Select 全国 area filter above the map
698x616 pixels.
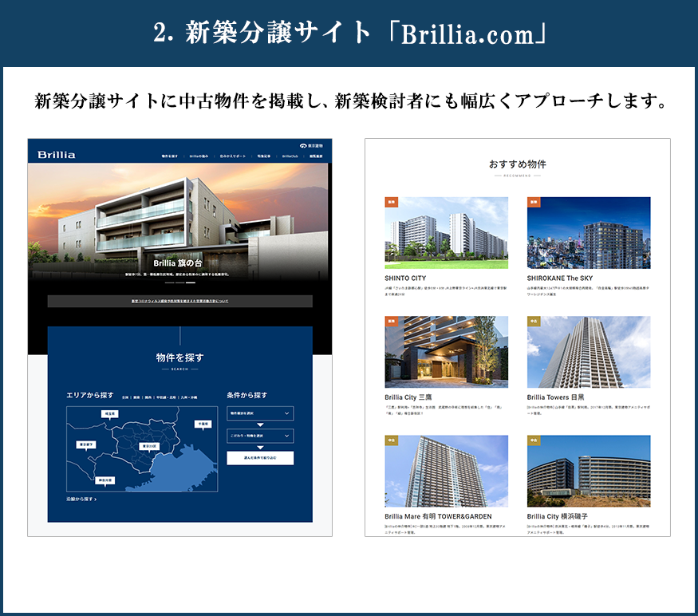tap(125, 397)
